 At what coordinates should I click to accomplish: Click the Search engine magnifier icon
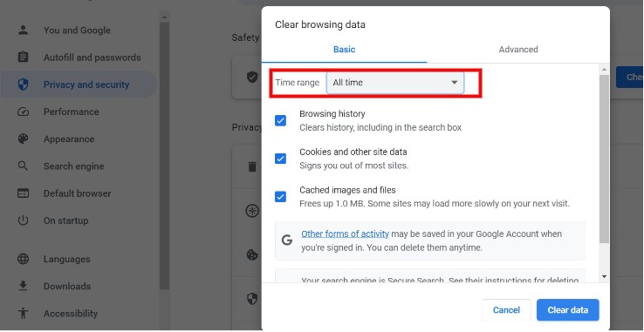tap(23, 166)
